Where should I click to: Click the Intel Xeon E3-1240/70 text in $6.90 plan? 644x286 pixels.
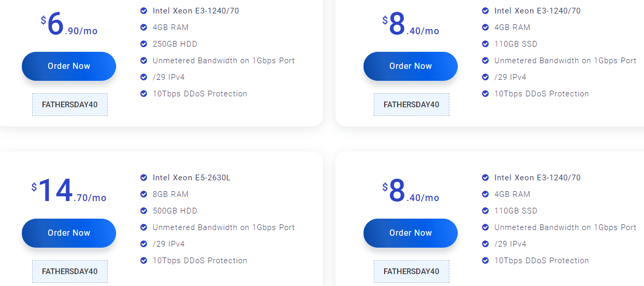click(x=196, y=11)
